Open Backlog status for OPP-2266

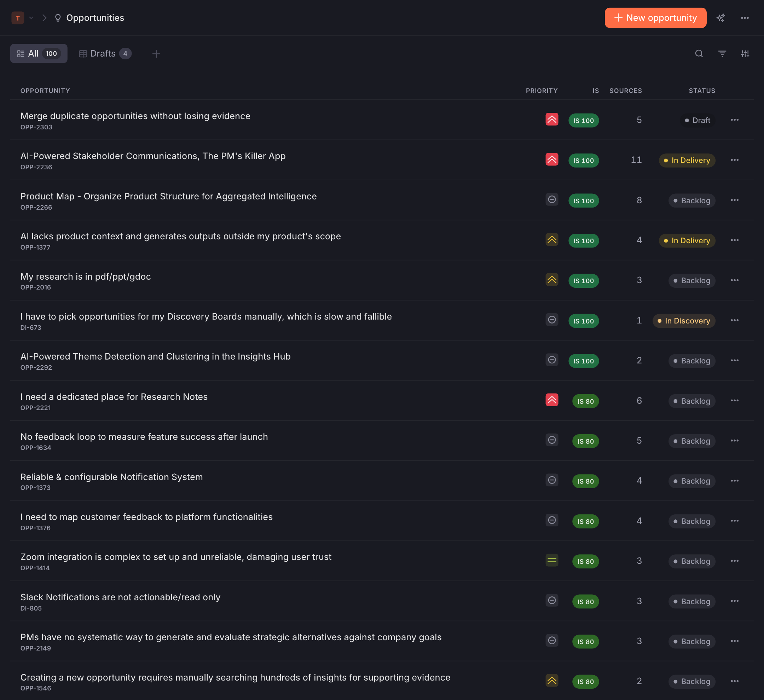692,201
